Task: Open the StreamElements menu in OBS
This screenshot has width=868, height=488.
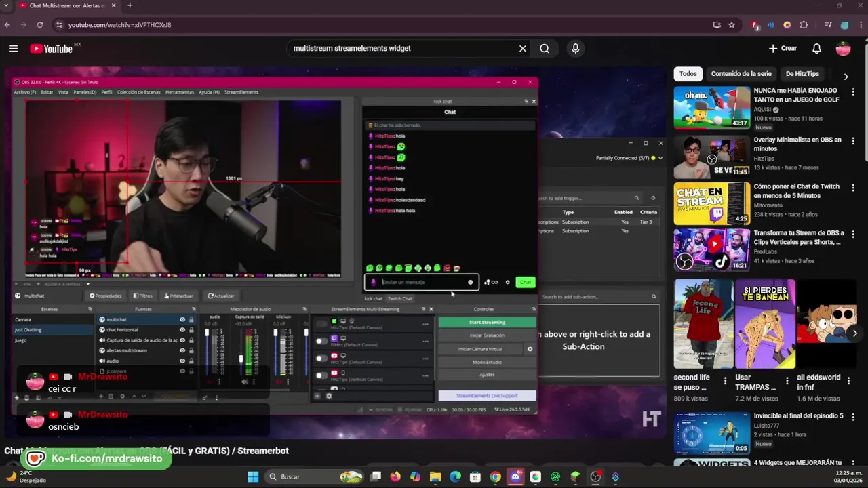Action: click(x=241, y=92)
